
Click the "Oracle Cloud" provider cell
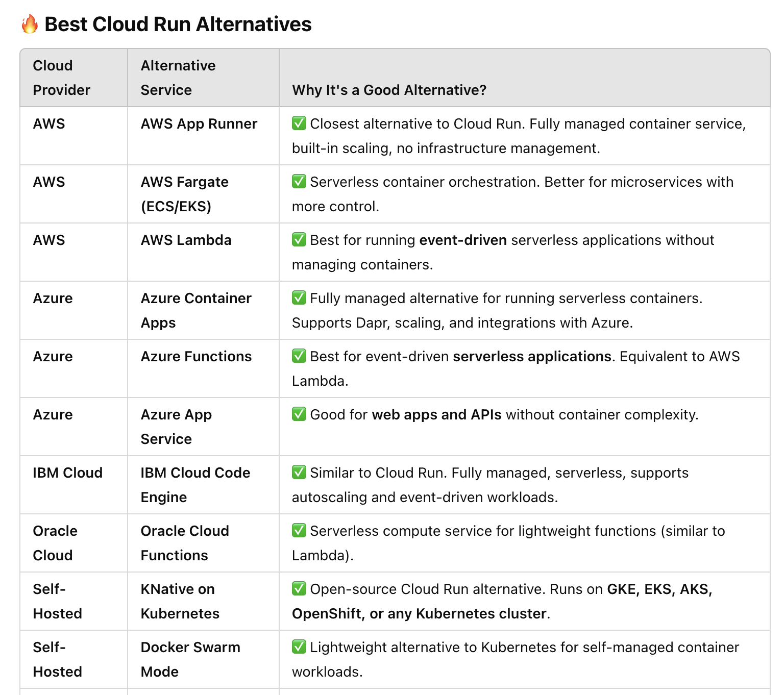pos(55,543)
